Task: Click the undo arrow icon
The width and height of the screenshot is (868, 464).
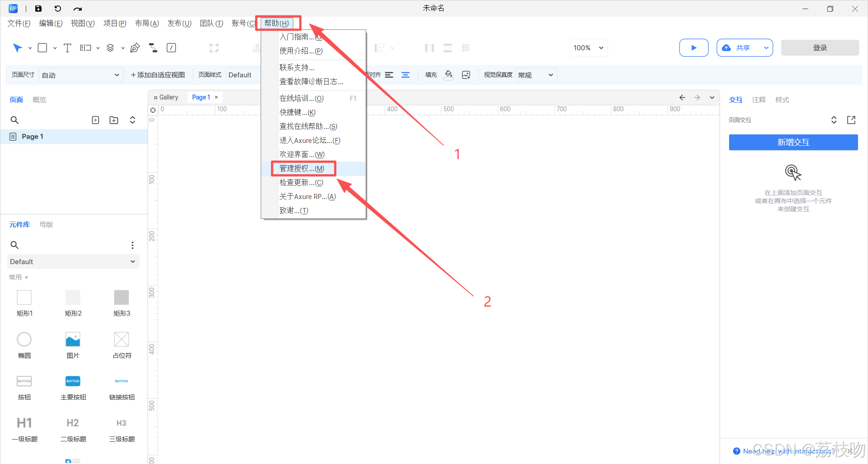Action: click(57, 9)
